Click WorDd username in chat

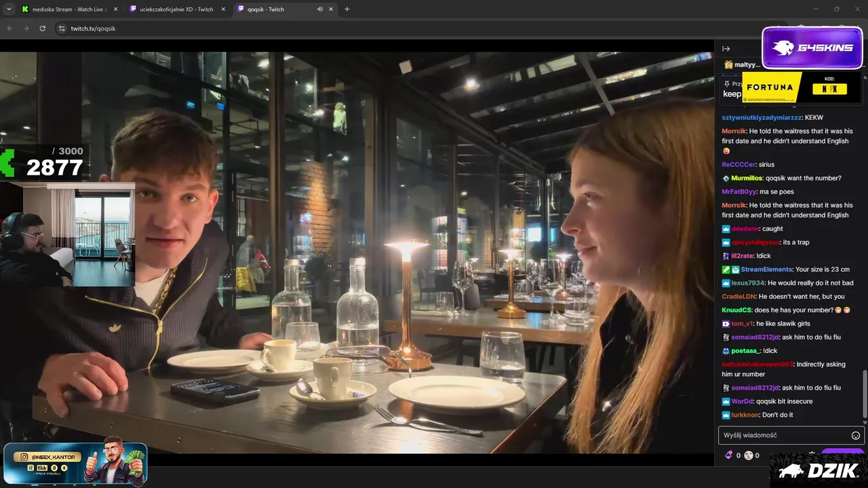click(742, 401)
